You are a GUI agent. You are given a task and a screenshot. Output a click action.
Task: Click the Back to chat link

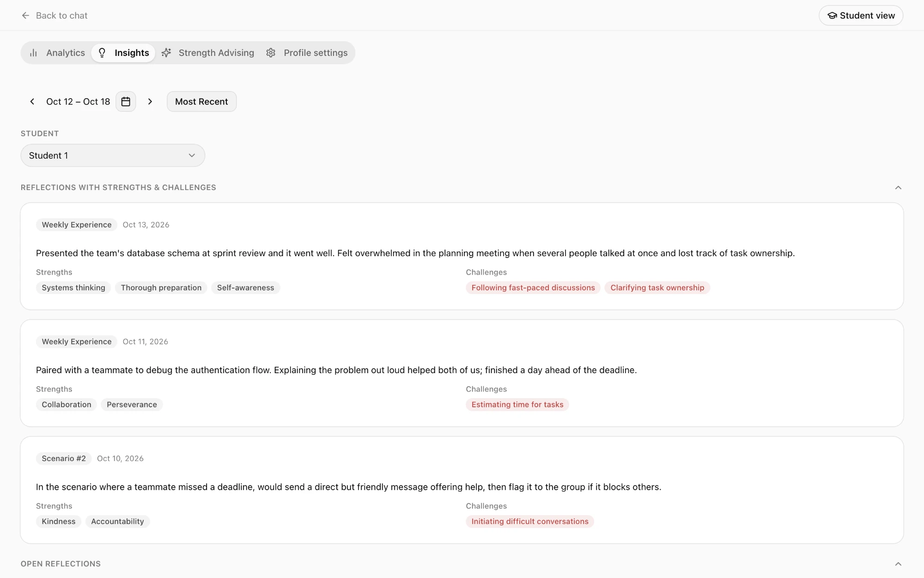[55, 16]
